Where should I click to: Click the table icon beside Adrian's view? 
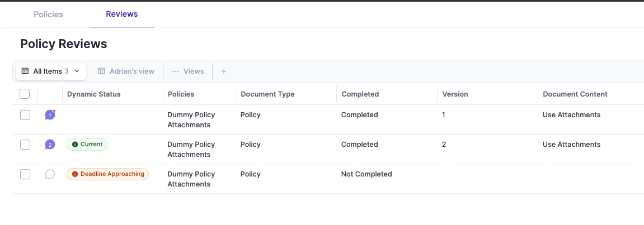pos(101,71)
